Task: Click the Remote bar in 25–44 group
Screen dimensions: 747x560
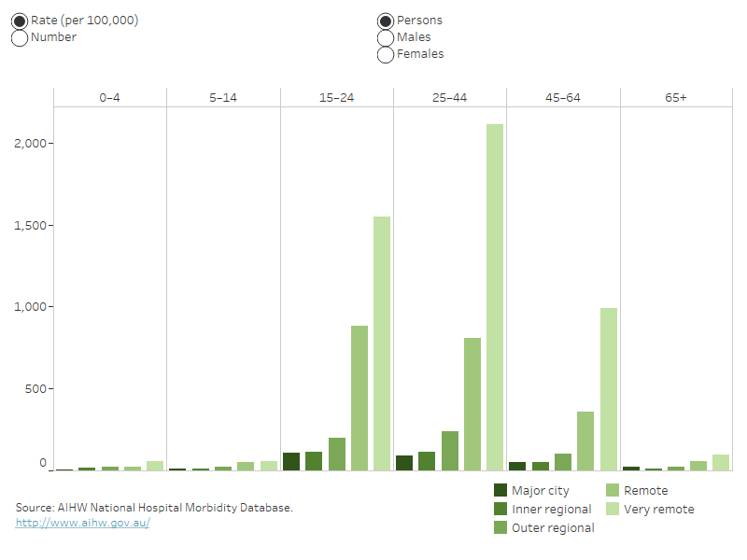Action: 472,404
